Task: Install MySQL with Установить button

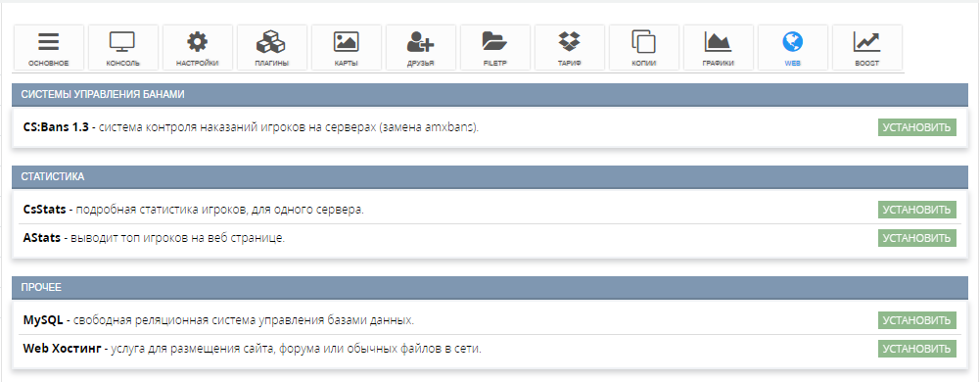Action: pyautogui.click(x=917, y=320)
